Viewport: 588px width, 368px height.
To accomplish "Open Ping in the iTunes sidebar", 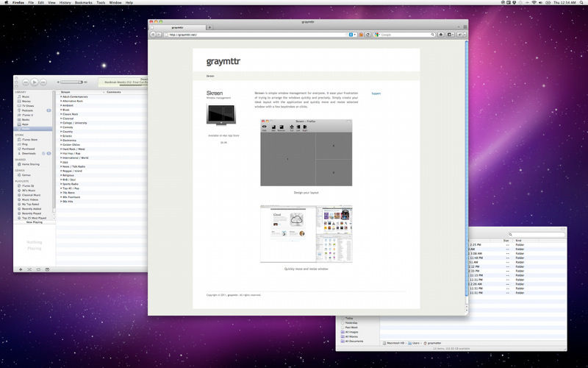I will [x=25, y=144].
